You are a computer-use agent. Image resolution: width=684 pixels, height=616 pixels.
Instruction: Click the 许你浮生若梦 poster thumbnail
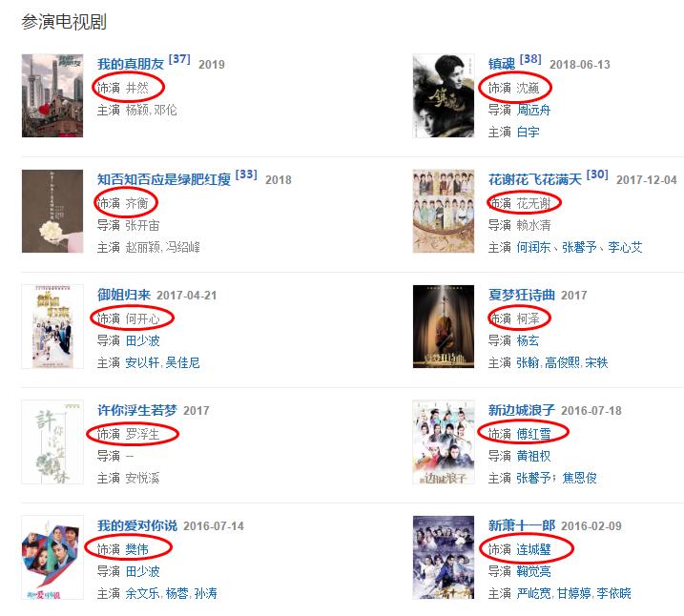[52, 441]
